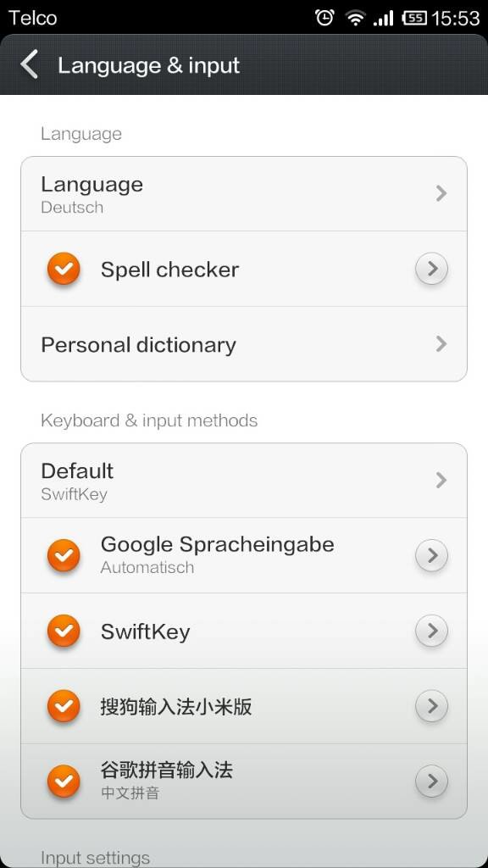Screen dimensions: 488x868
Task: Open 搜狗输入法小米版 settings arrow button
Action: point(431,706)
